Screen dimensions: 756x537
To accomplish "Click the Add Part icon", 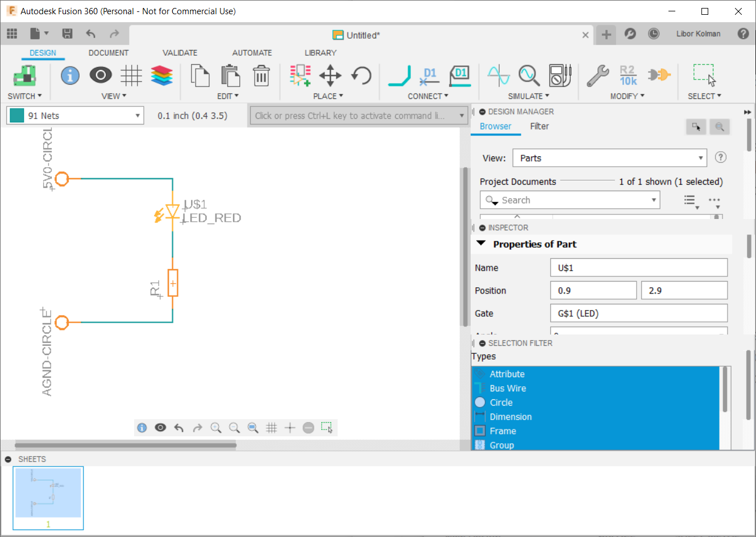I will click(300, 75).
